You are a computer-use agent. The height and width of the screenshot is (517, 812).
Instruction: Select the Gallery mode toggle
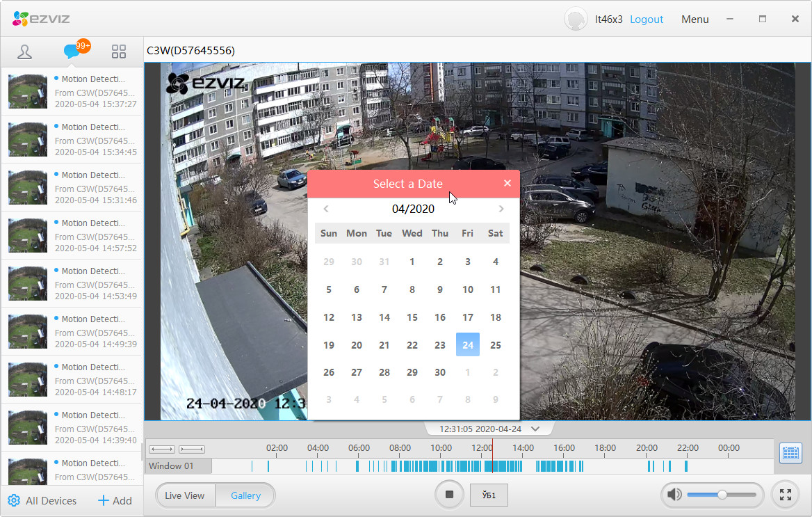click(245, 495)
